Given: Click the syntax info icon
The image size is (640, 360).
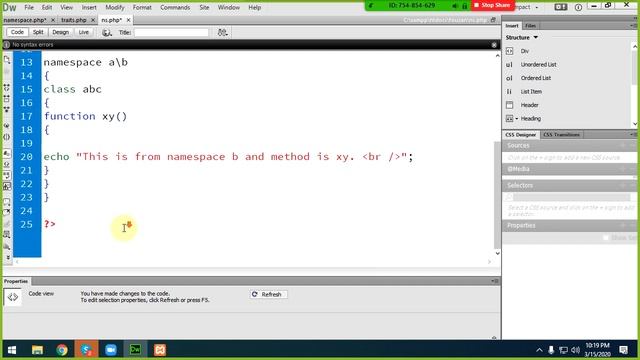Looking at the screenshot, I should [x=7, y=44].
